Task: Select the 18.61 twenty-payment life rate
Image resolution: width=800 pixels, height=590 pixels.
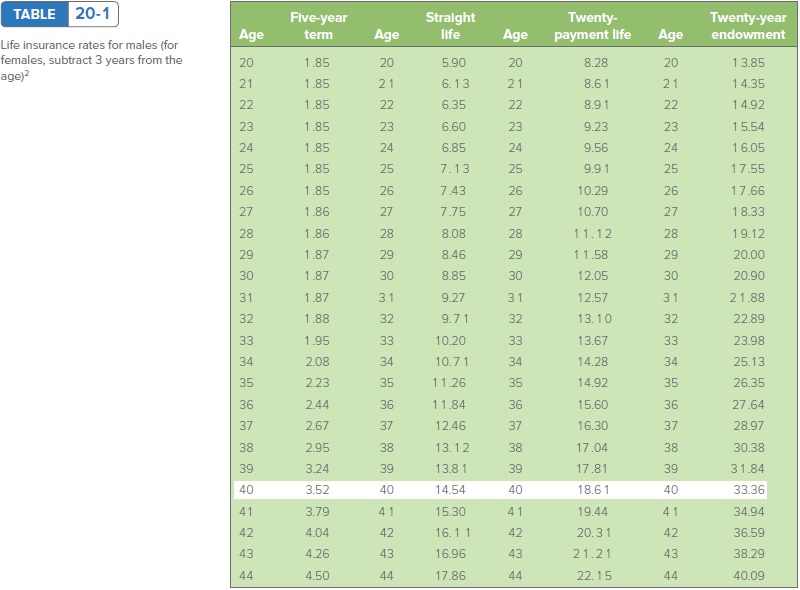Action: (x=594, y=490)
